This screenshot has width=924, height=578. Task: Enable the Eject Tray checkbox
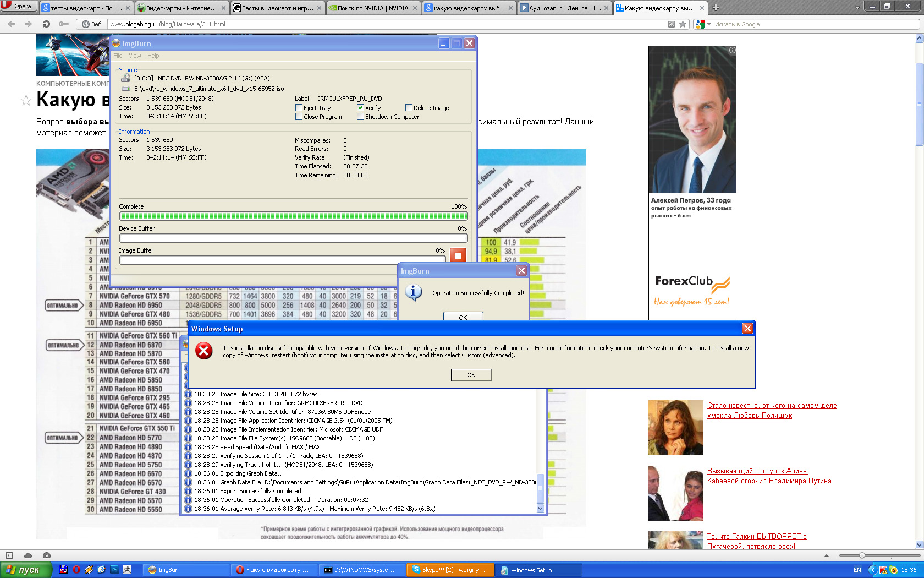[299, 108]
